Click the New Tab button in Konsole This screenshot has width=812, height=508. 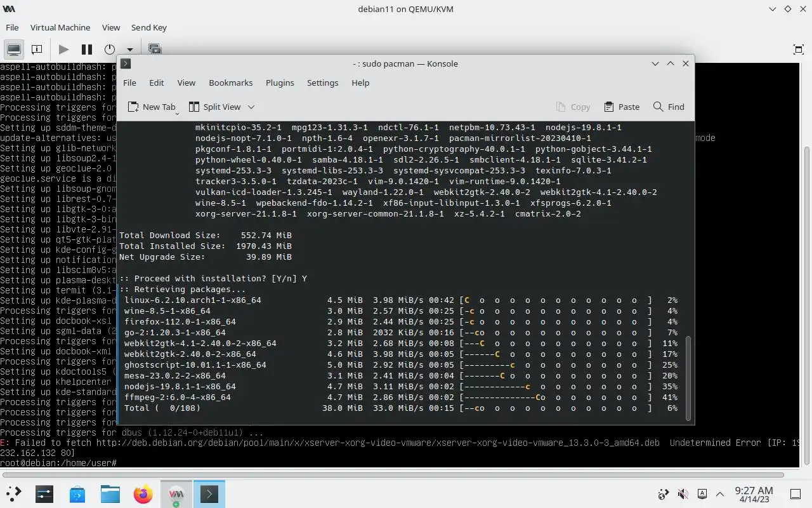(151, 107)
